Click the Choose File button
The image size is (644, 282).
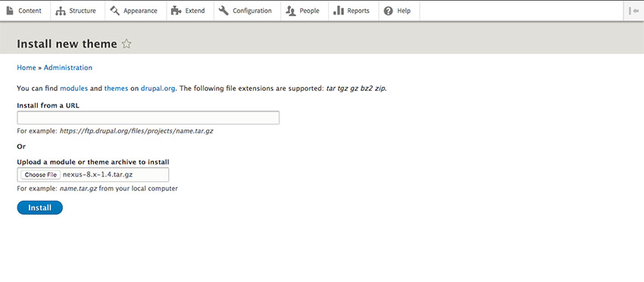[x=41, y=174]
